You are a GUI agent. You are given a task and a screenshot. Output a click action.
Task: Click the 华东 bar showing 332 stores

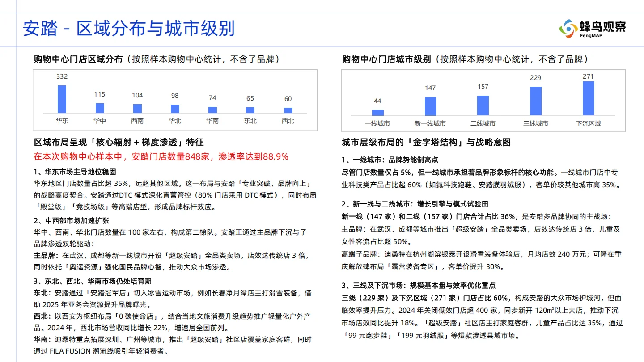61,99
